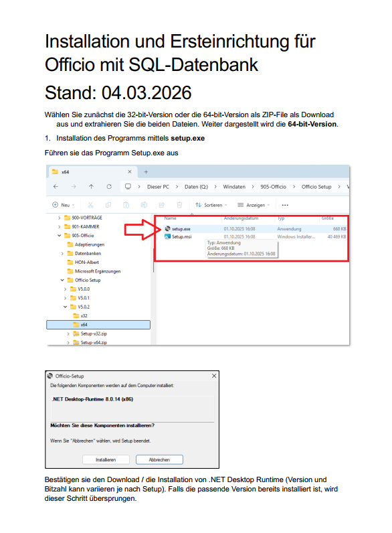Select x32 folder in tree

point(80,316)
